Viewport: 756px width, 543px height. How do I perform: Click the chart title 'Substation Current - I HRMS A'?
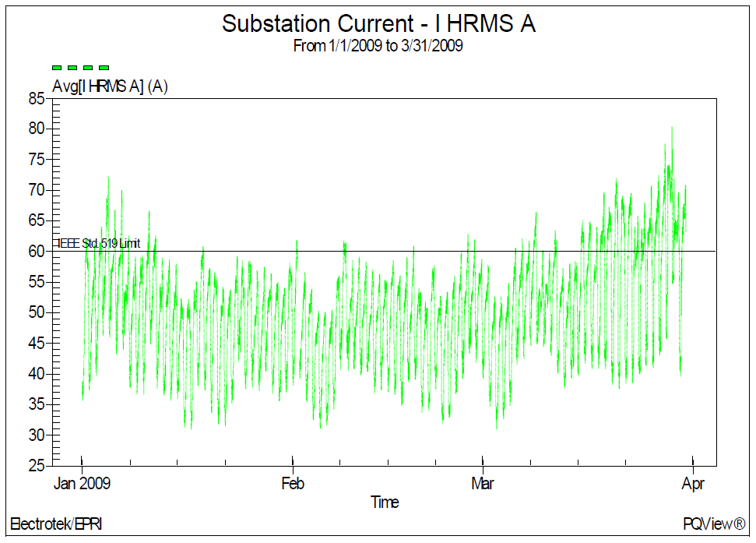pos(378,23)
